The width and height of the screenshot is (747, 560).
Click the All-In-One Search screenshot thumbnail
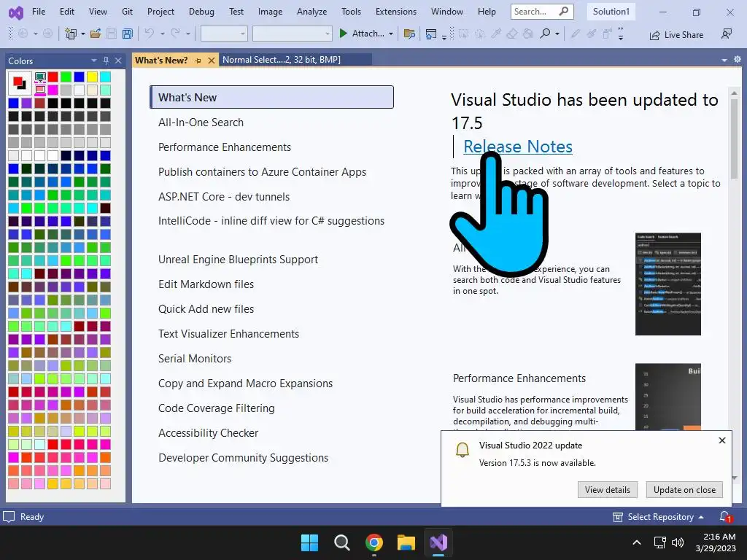click(668, 284)
